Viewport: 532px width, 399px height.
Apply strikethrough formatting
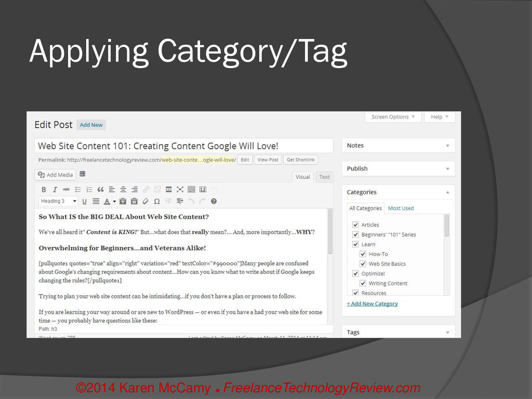click(x=66, y=189)
